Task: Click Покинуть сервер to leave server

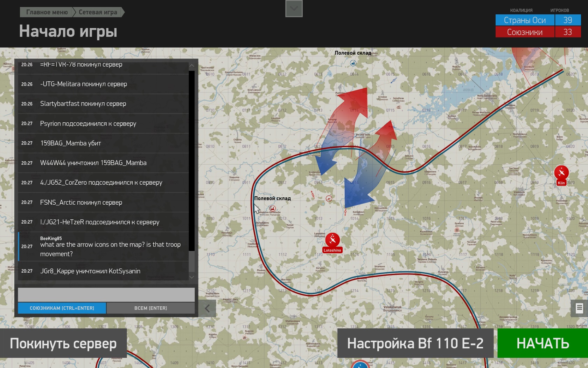Action: (63, 343)
